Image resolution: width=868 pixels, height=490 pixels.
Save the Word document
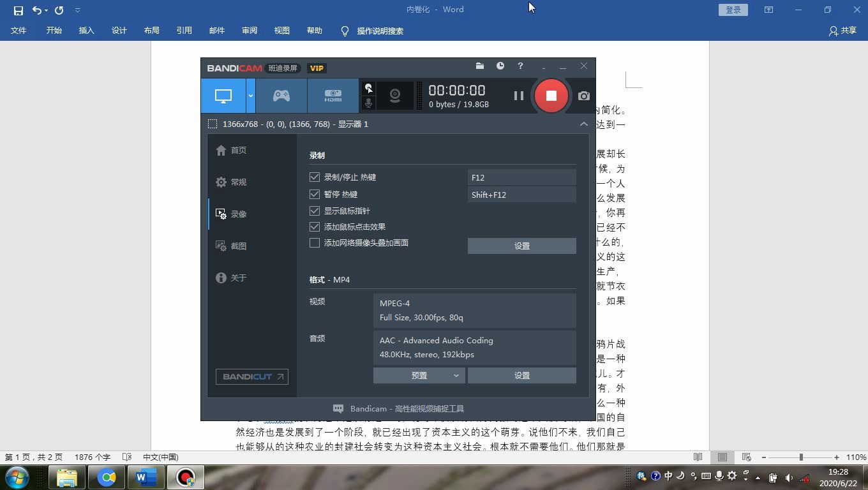coord(18,10)
